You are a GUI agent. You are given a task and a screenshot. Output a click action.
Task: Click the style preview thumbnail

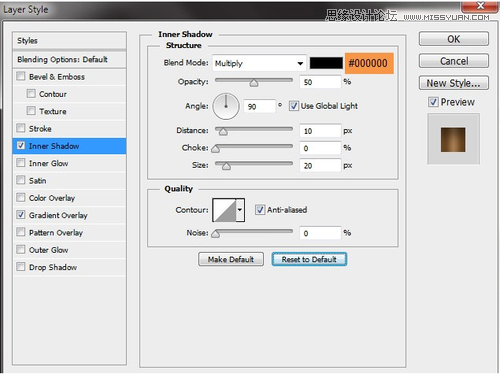click(453, 139)
